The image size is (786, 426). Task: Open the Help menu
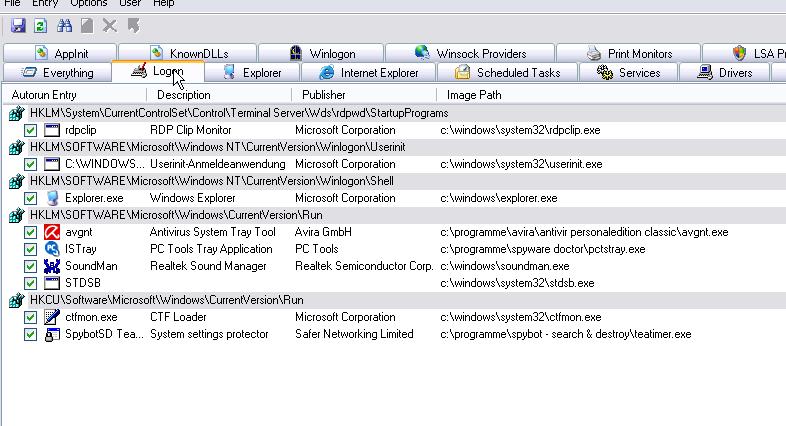[163, 3]
